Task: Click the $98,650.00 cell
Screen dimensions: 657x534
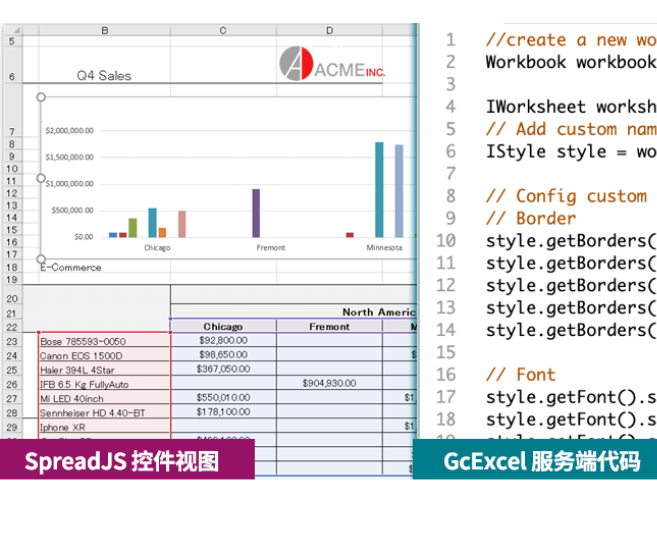Action: (x=223, y=355)
